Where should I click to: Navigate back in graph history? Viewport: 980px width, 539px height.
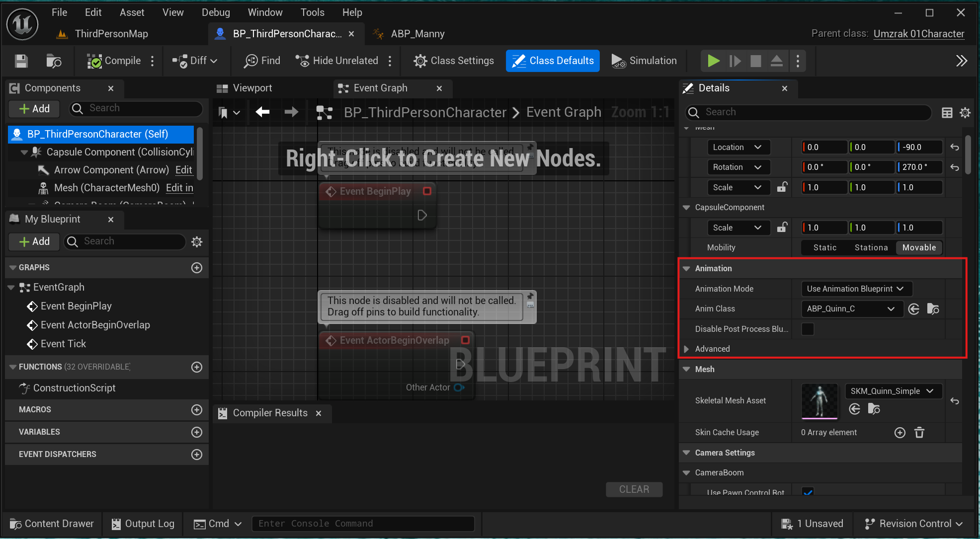coord(262,112)
